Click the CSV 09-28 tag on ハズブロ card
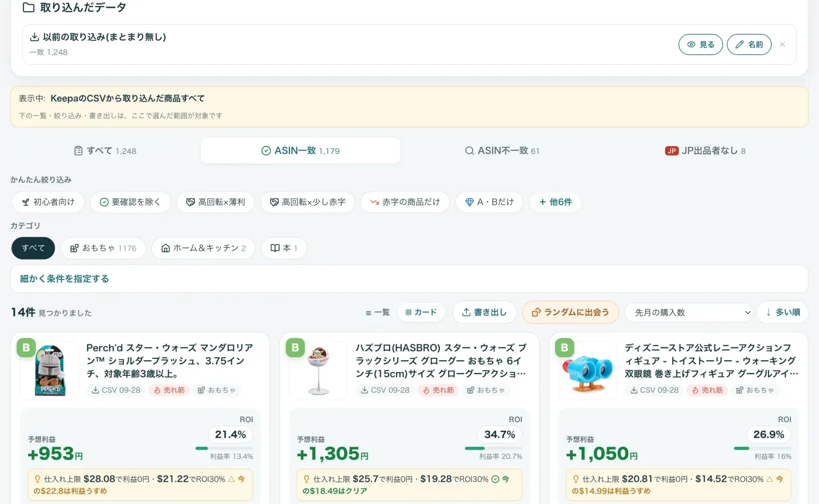 pyautogui.click(x=385, y=390)
